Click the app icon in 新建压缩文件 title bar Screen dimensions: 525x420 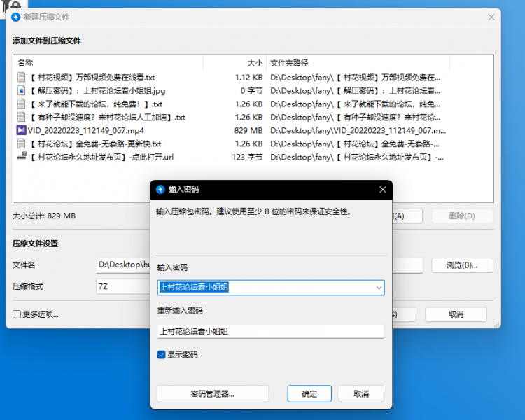(15, 17)
